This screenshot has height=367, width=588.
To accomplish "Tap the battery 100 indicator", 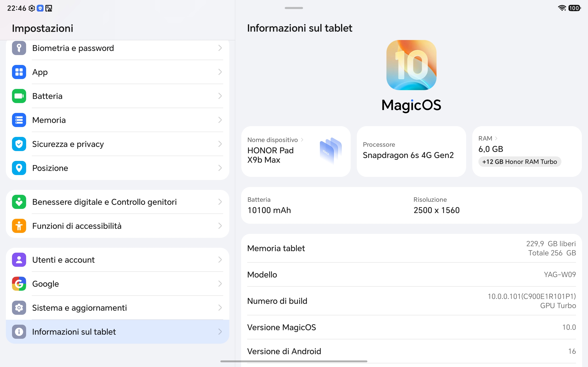I will [574, 8].
